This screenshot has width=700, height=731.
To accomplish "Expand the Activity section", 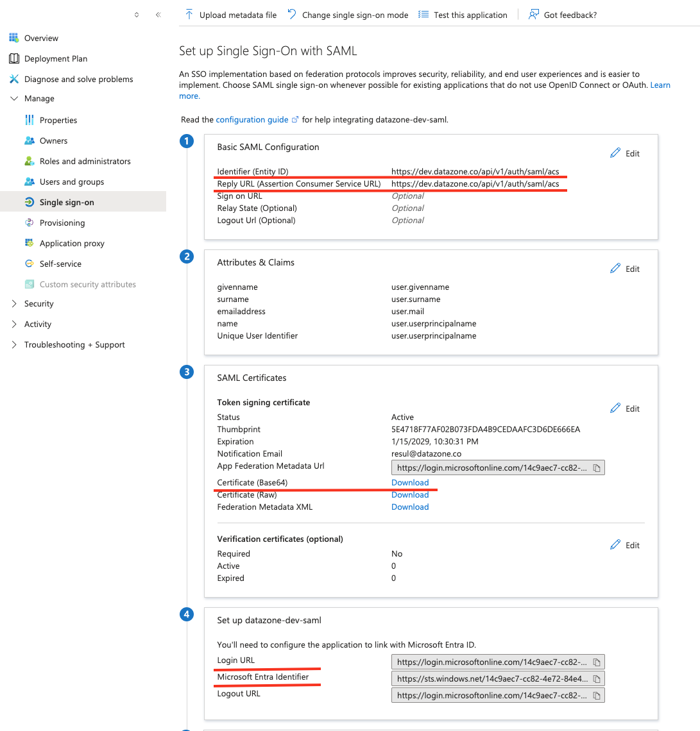I will [x=14, y=324].
